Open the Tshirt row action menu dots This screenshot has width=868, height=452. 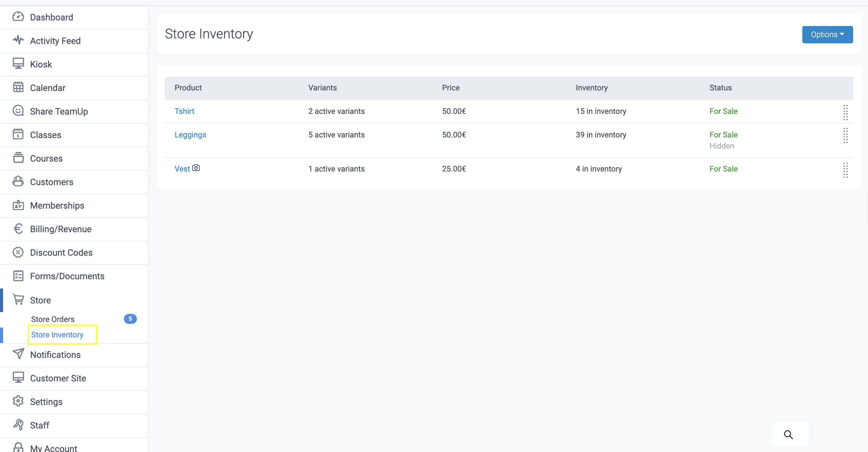coord(845,112)
